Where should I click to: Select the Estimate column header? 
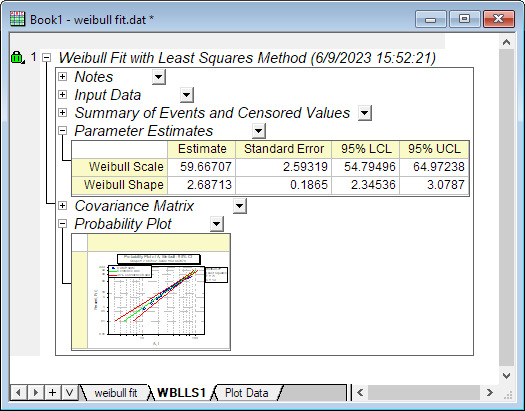(x=202, y=149)
